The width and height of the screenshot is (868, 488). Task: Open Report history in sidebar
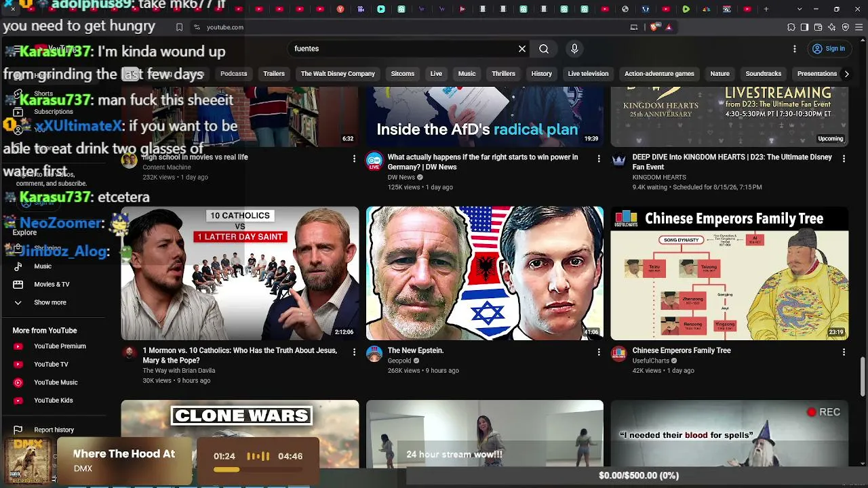(54, 430)
